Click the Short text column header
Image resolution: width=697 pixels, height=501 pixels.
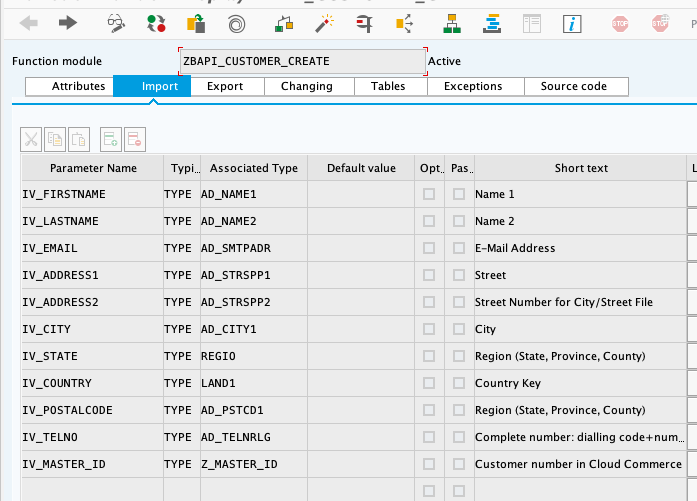pos(581,168)
